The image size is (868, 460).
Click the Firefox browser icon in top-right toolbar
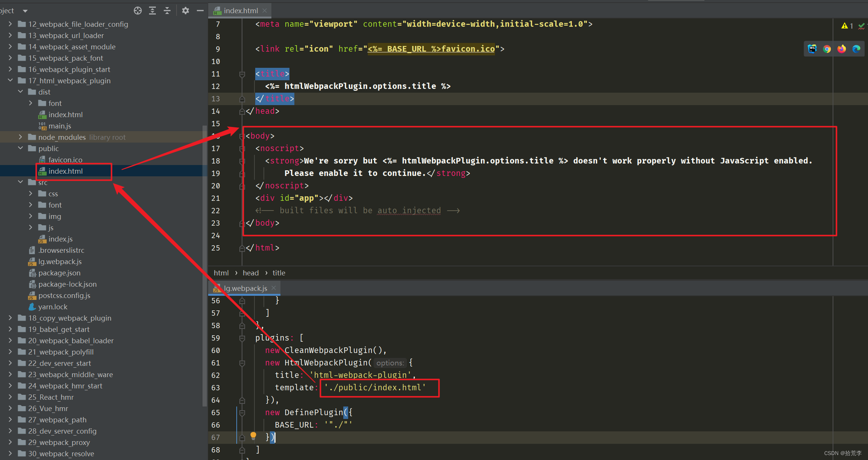coord(842,49)
